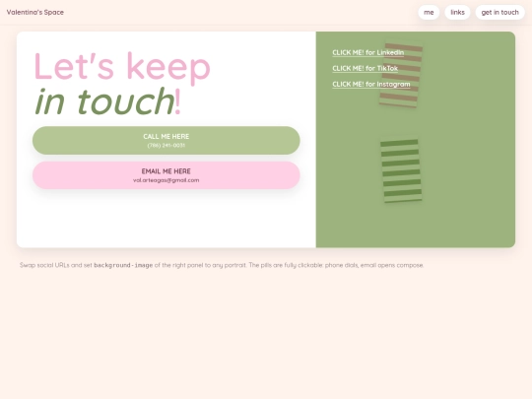This screenshot has width=532, height=399.
Task: Tap the CALL ME HERE phone pill
Action: pyautogui.click(x=166, y=141)
